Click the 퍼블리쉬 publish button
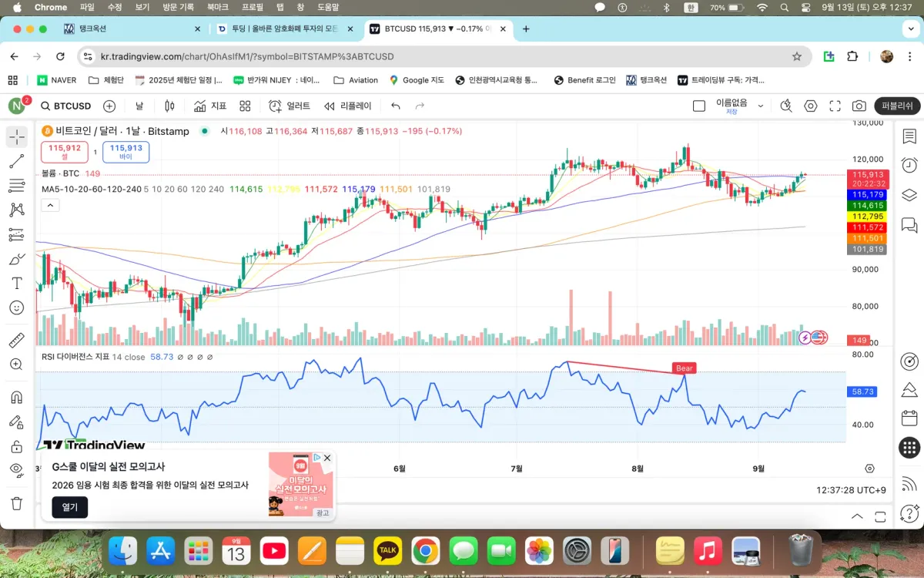Image resolution: width=924 pixels, height=578 pixels. 897,106
